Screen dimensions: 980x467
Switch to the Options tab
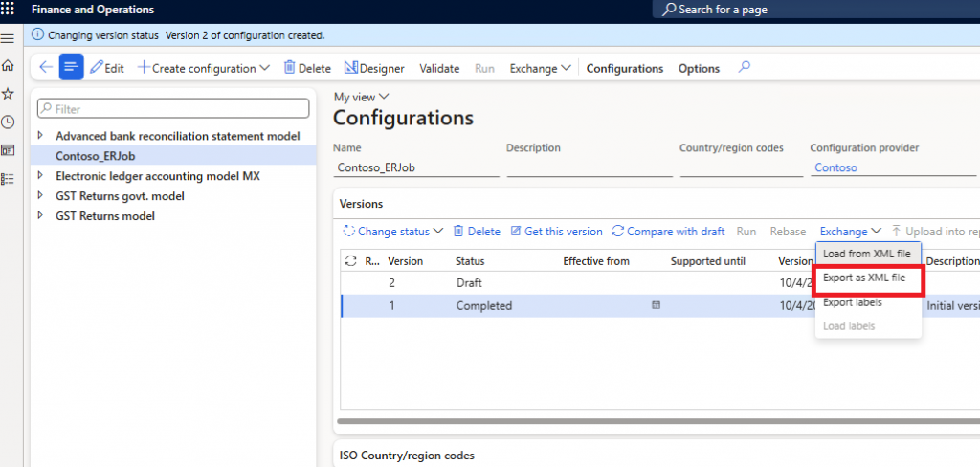point(699,68)
